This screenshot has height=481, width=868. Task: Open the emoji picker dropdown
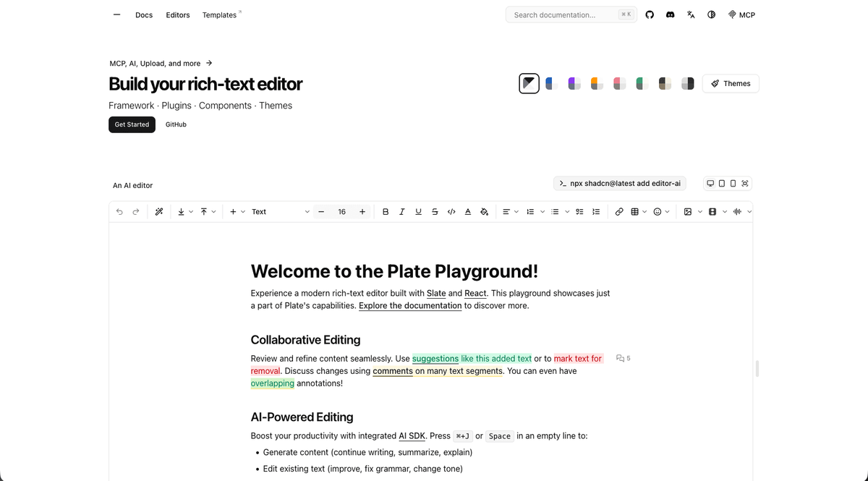pyautogui.click(x=661, y=212)
